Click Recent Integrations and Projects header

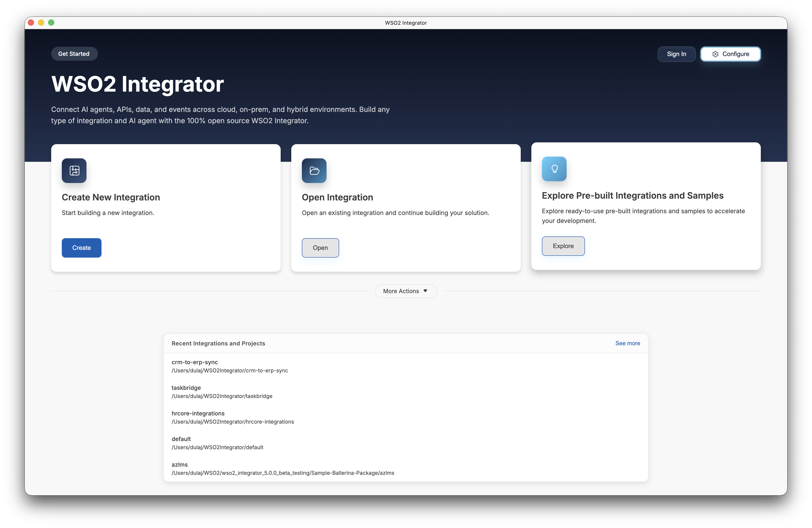click(218, 343)
